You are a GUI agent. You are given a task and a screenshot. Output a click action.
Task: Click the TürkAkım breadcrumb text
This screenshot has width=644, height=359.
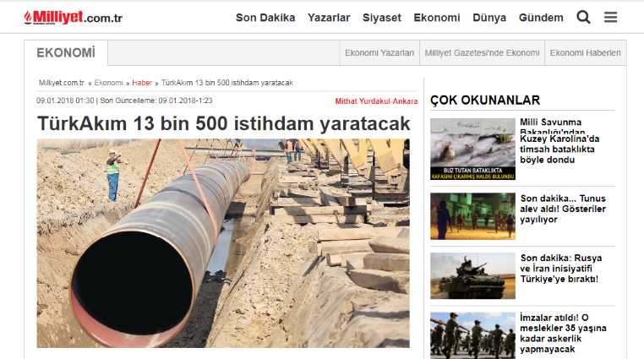coord(227,83)
